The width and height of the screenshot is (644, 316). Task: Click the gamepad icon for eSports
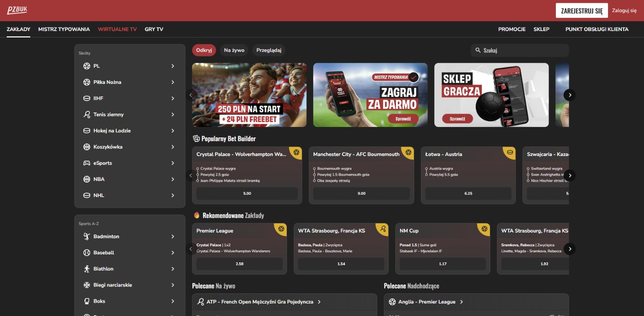(87, 163)
